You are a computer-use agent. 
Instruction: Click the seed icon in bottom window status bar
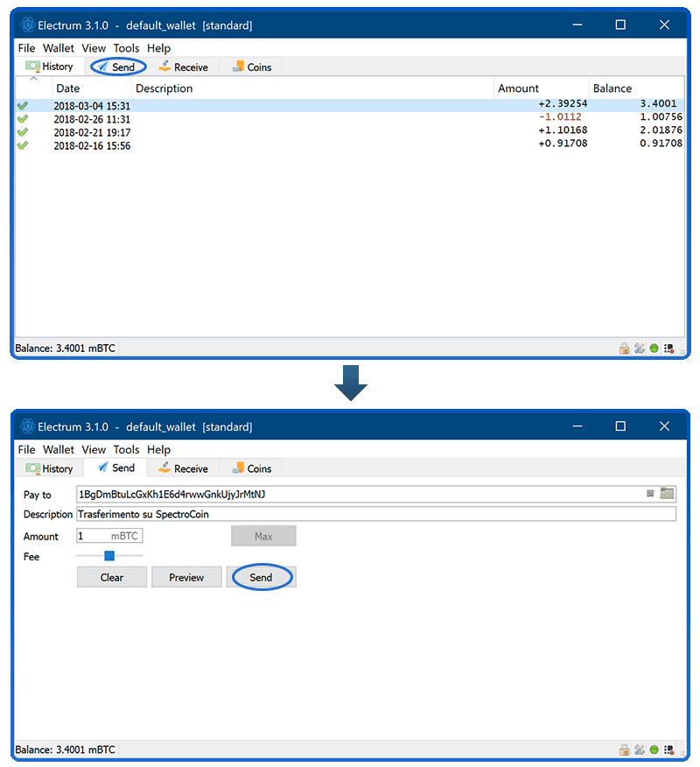(669, 749)
